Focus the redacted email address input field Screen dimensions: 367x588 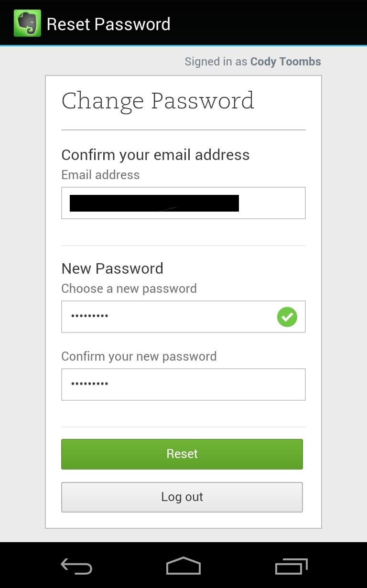pyautogui.click(x=183, y=203)
